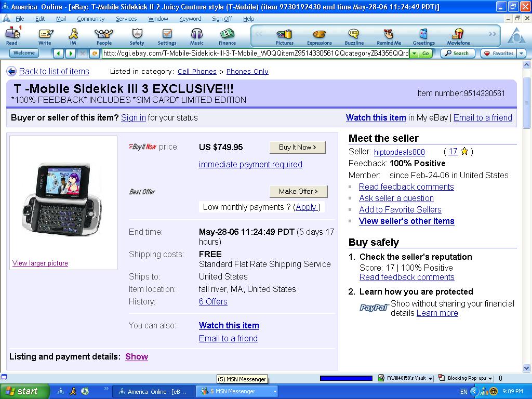Click the Buy It Now button
The width and height of the screenshot is (532, 399).
[x=298, y=147]
